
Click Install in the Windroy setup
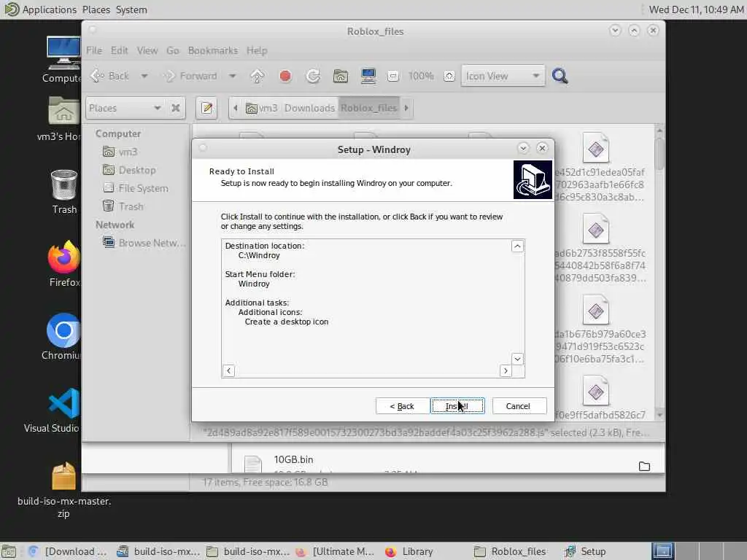(457, 406)
